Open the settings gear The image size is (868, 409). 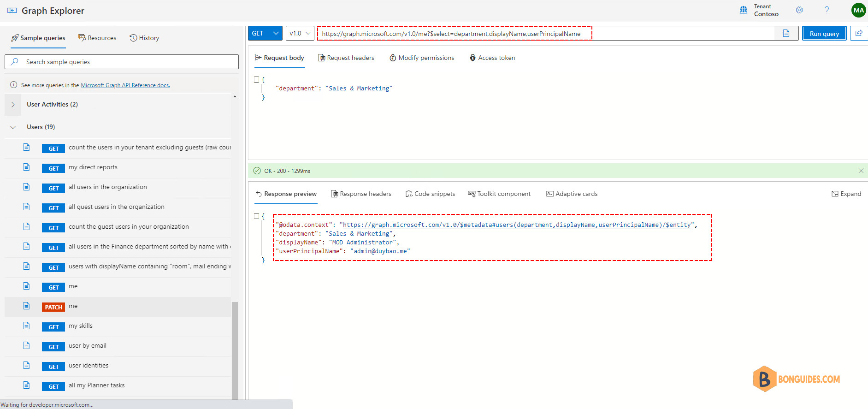799,10
